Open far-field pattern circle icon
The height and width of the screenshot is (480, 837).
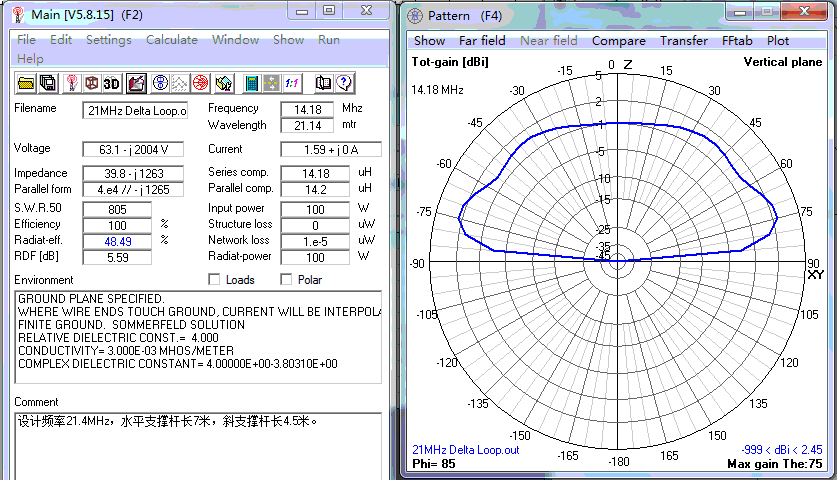pyautogui.click(x=160, y=83)
